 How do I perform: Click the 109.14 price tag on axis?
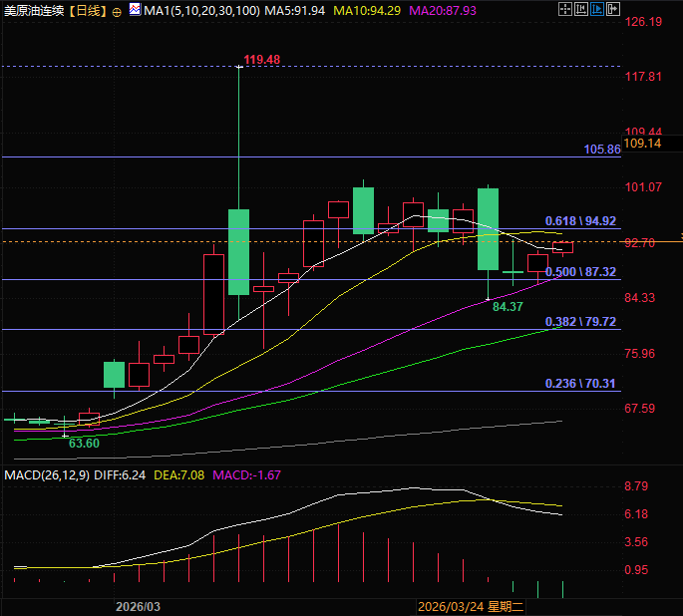pyautogui.click(x=642, y=144)
